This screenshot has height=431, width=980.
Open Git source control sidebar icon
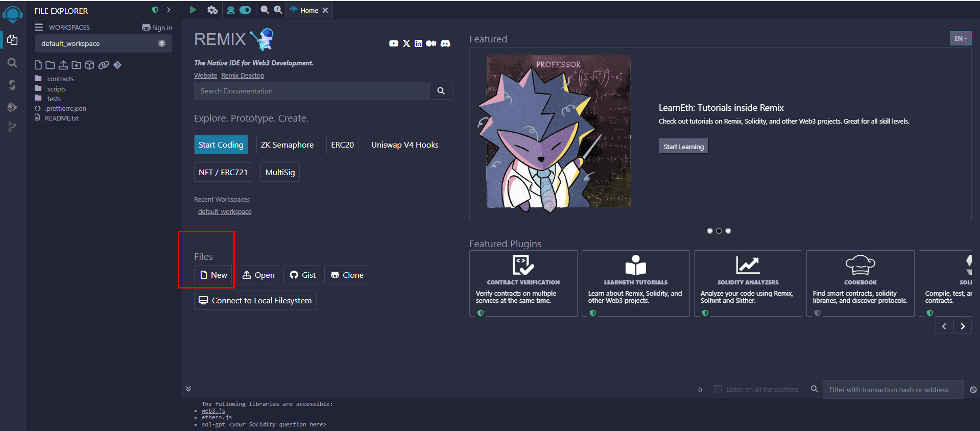(12, 127)
